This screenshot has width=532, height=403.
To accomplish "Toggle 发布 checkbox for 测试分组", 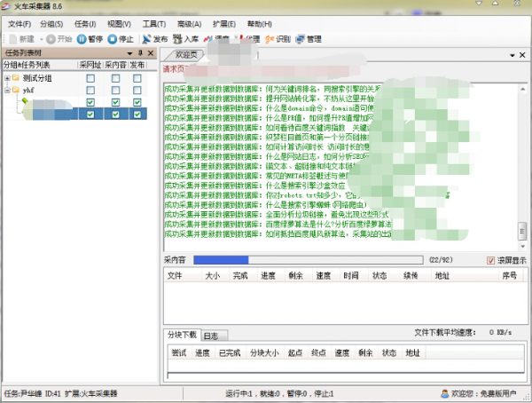I will 137,78.
